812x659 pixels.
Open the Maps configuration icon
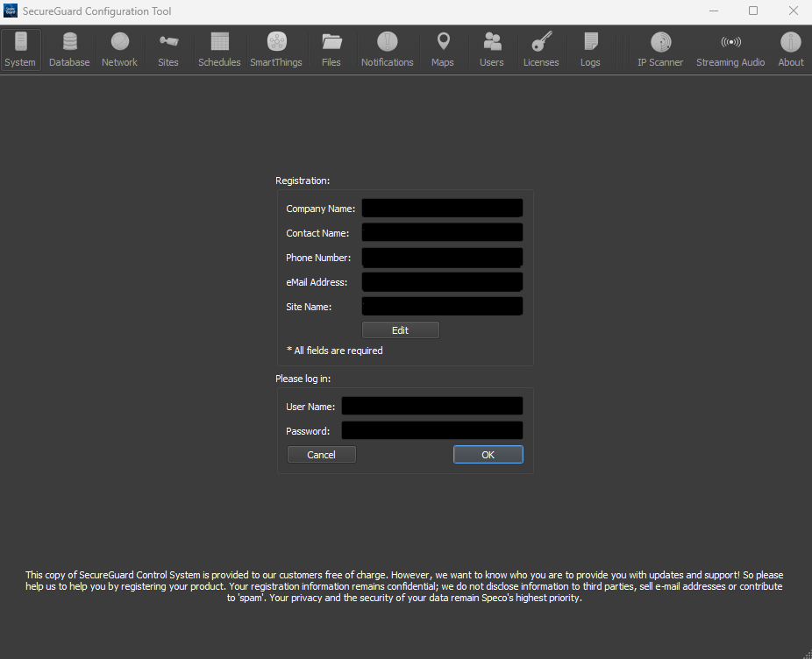(x=443, y=48)
